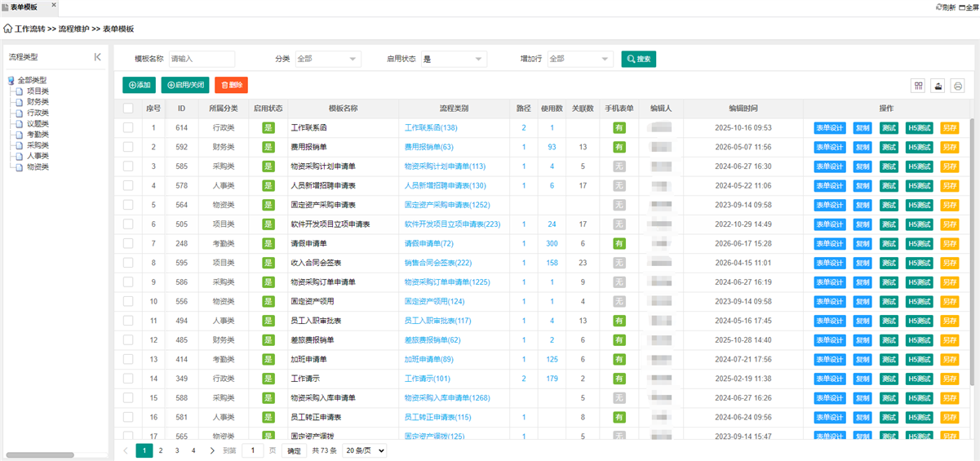Click the 刷新 refresh icon
The height and width of the screenshot is (461, 980).
(x=939, y=7)
